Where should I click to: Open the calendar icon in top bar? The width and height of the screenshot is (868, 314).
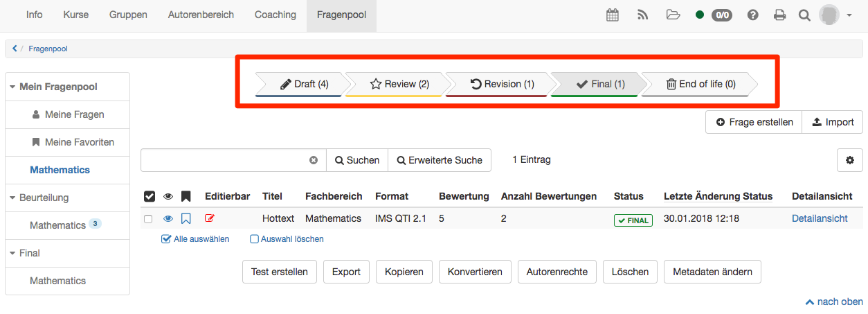point(613,15)
